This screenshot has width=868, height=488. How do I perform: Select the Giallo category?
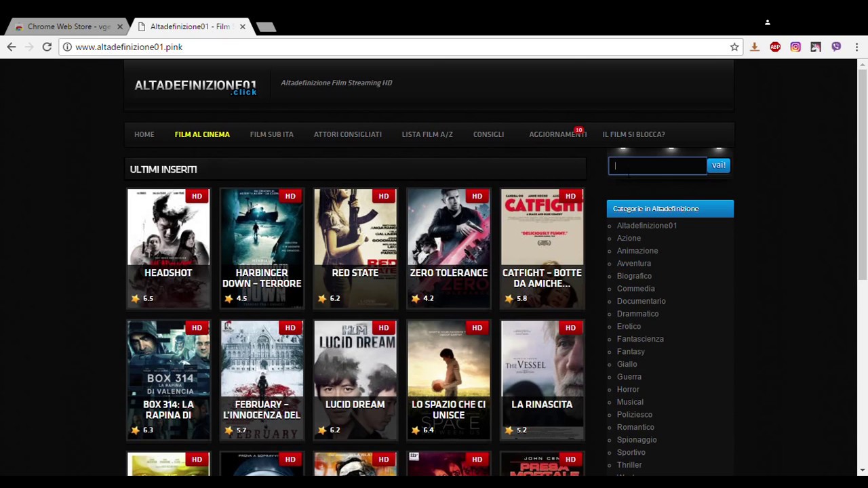point(627,364)
